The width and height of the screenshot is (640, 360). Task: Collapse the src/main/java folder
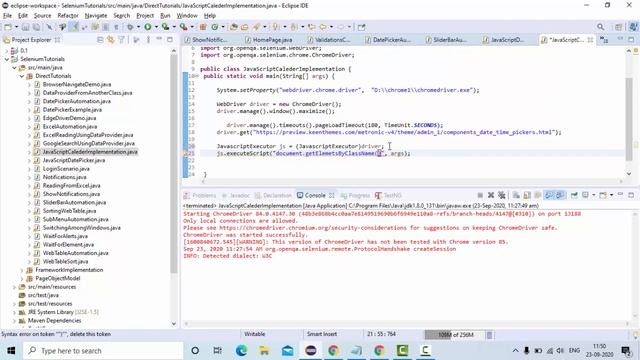click(x=15, y=68)
